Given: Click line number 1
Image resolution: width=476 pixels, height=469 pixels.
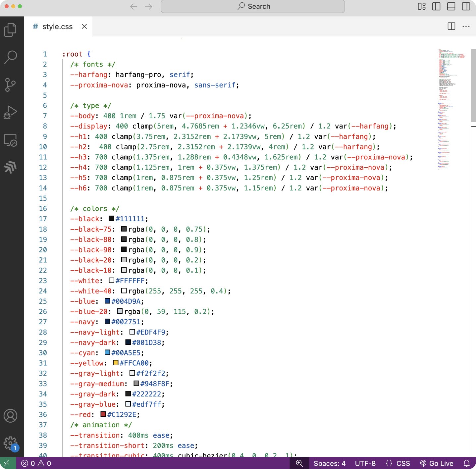Looking at the screenshot, I should [45, 54].
